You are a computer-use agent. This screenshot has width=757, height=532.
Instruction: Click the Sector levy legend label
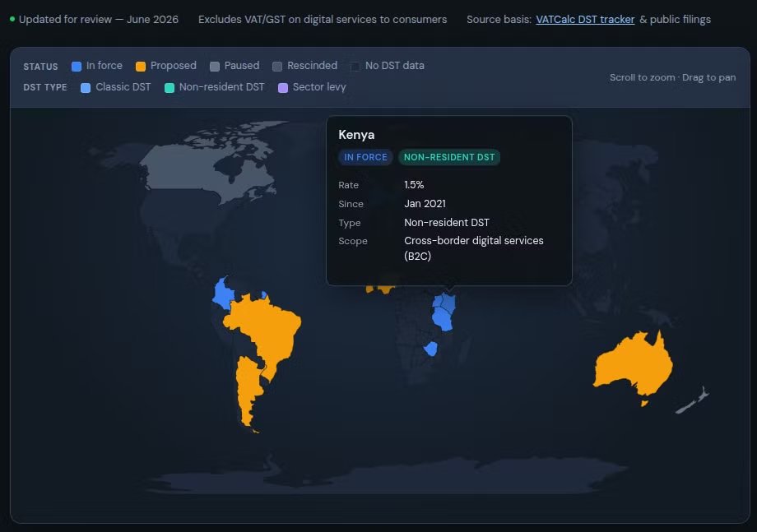tap(319, 87)
